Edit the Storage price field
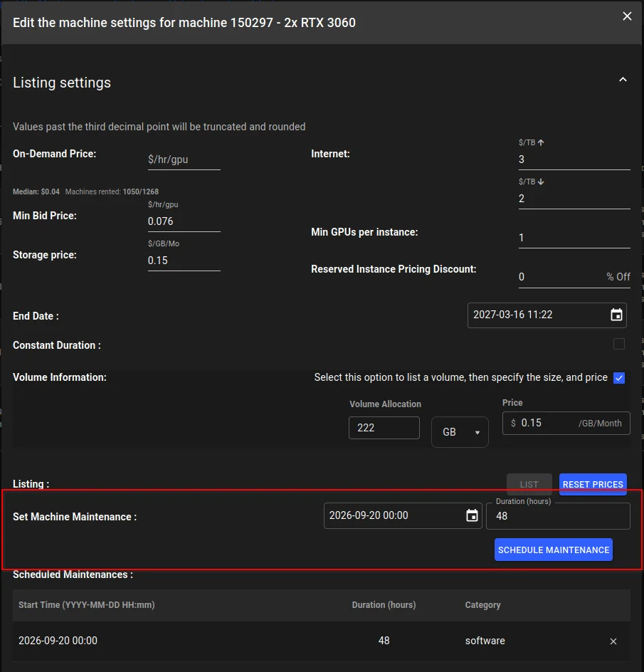This screenshot has width=644, height=672. pos(184,261)
